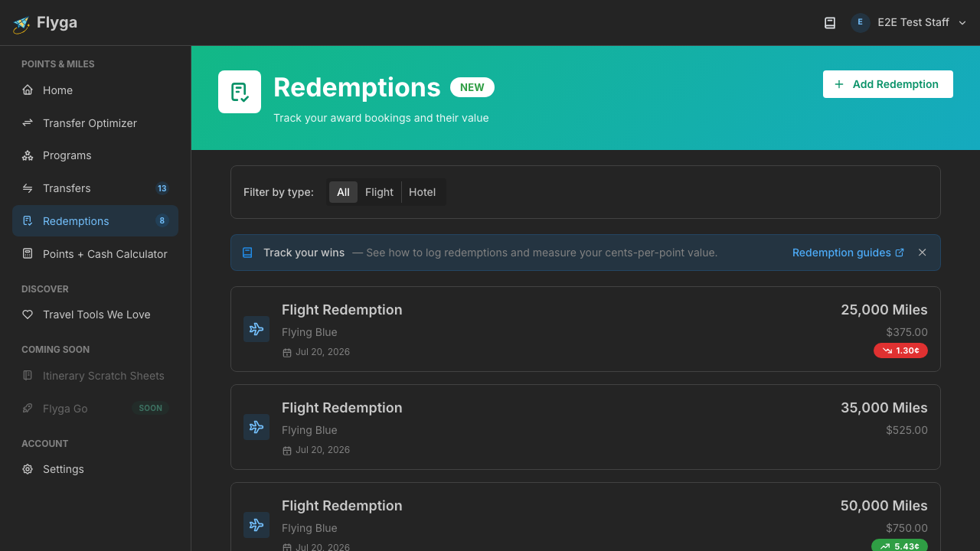This screenshot has width=980, height=551.
Task: Click the large Redemptions header icon
Action: pos(240,92)
